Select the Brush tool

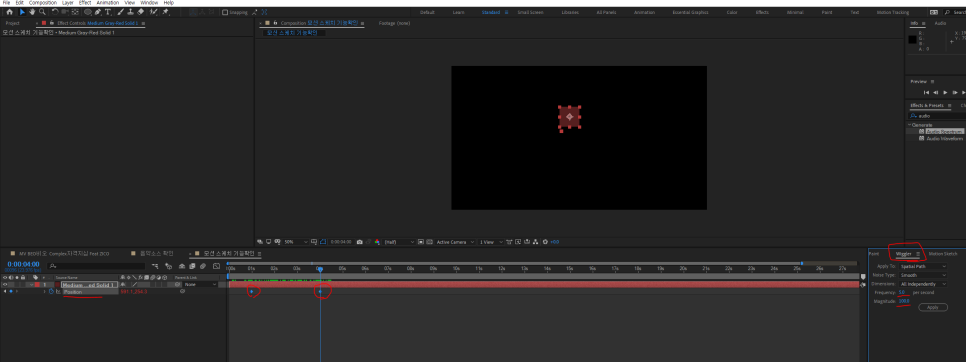click(120, 12)
